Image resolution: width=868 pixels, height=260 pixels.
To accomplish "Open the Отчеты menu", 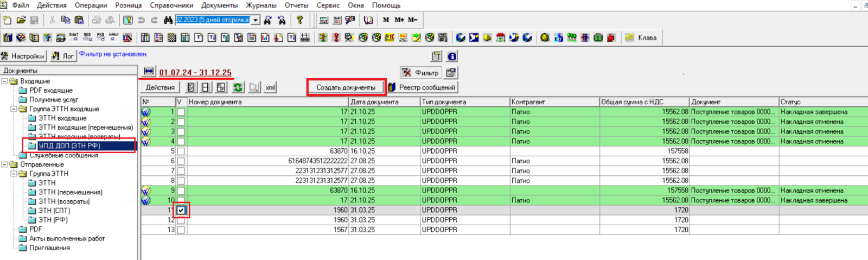I will pos(296,5).
